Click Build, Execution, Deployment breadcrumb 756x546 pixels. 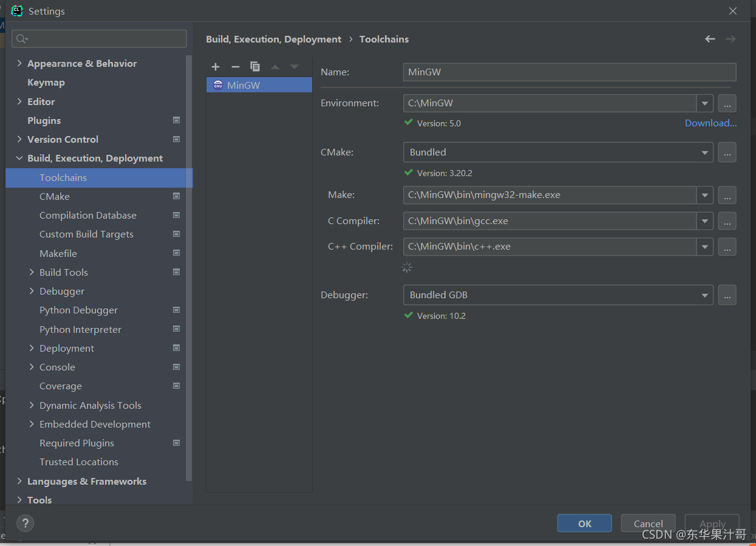(x=273, y=39)
